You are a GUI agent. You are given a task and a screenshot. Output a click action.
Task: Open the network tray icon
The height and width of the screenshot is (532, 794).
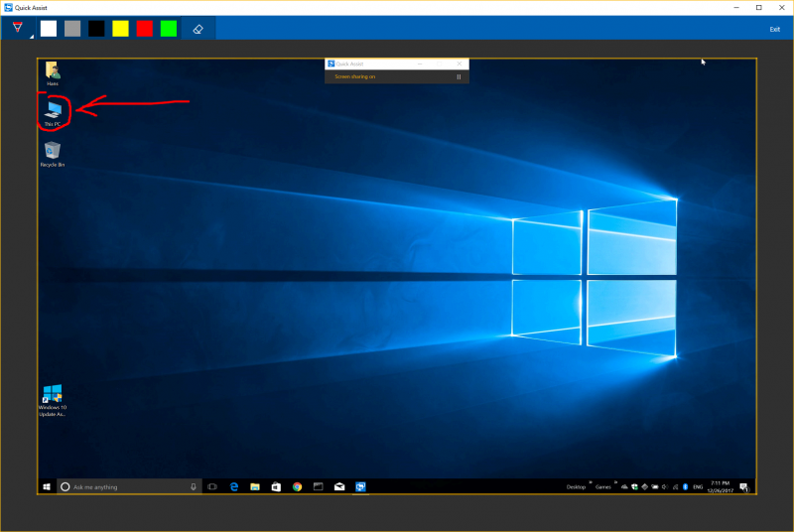point(675,487)
